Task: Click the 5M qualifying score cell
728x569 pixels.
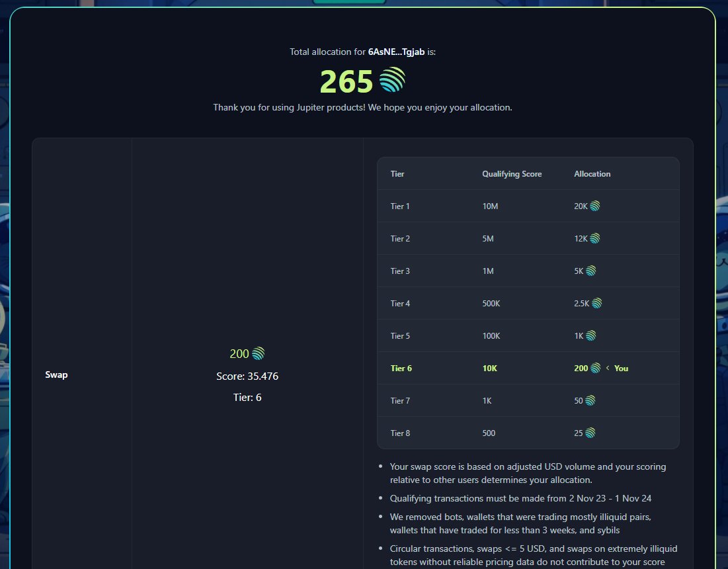Action: point(488,239)
